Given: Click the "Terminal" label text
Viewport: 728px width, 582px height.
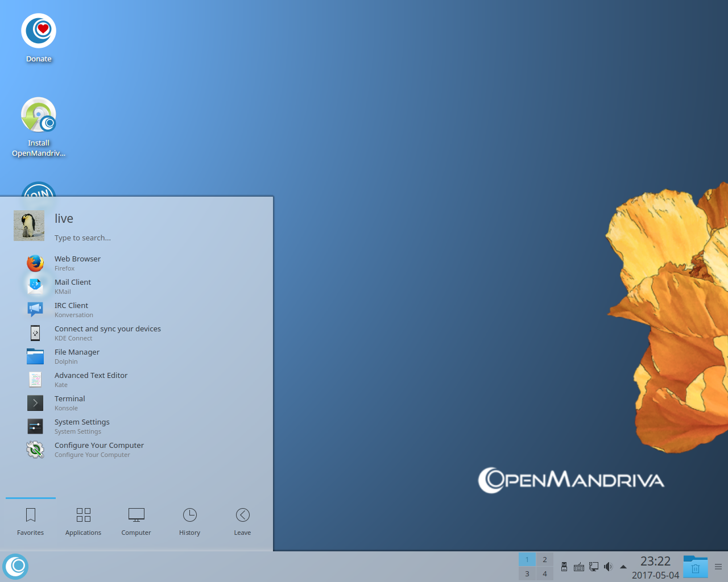Looking at the screenshot, I should click(x=70, y=398).
